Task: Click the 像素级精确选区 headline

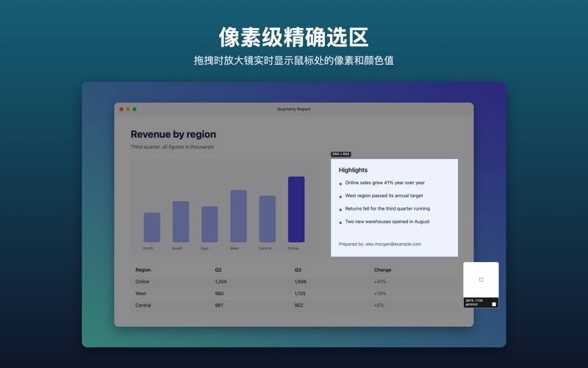Action: tap(293, 37)
